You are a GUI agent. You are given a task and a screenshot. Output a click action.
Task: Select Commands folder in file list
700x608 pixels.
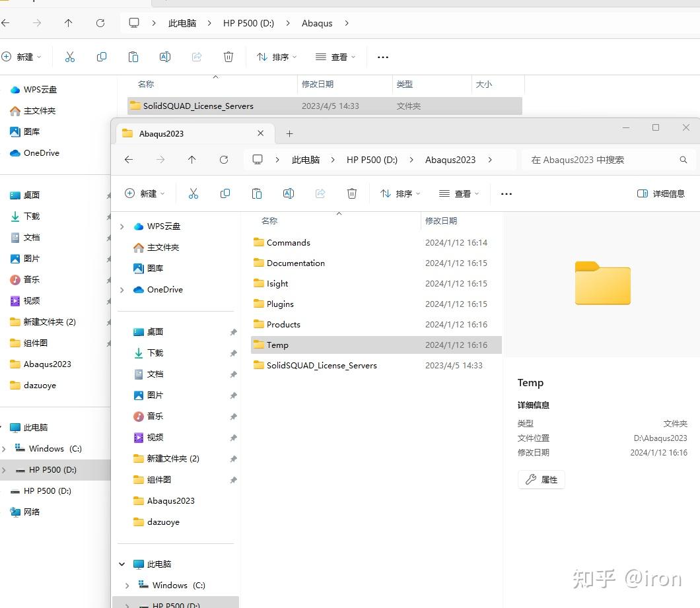coord(376,242)
